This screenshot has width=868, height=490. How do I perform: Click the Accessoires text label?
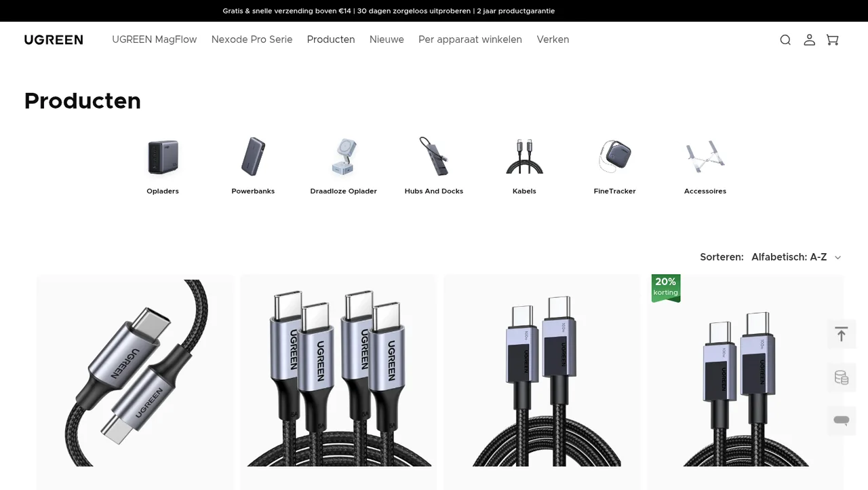coord(705,191)
